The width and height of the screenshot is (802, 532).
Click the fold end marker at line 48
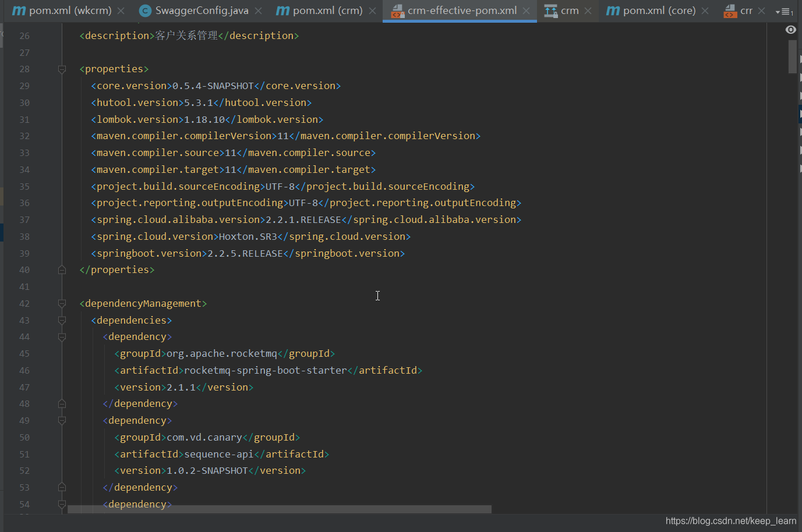click(x=62, y=404)
